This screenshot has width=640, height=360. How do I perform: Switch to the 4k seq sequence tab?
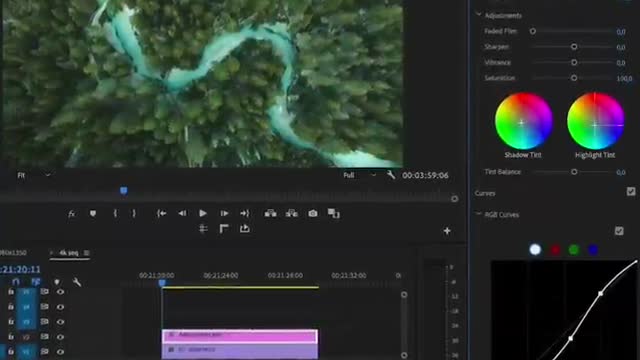point(69,253)
